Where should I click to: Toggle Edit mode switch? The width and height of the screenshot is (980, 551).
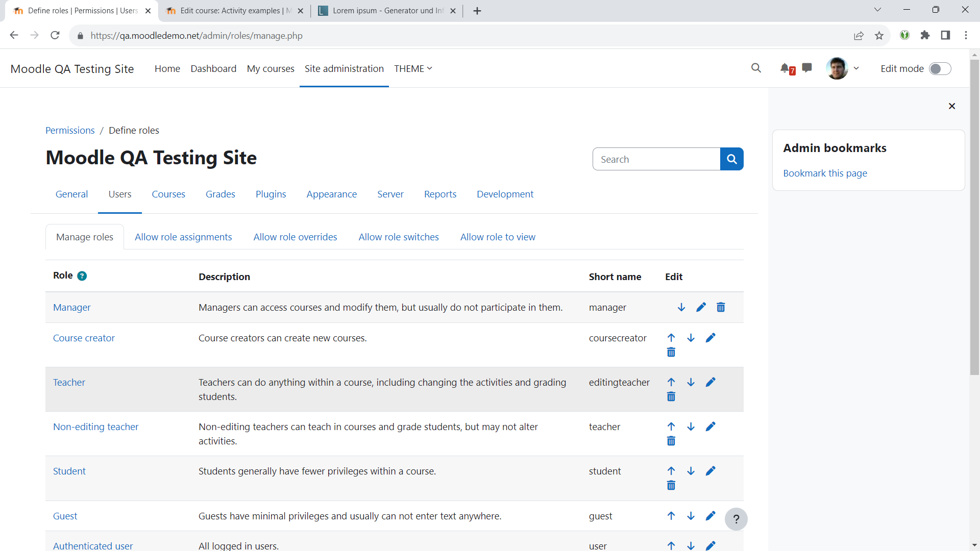tap(940, 69)
